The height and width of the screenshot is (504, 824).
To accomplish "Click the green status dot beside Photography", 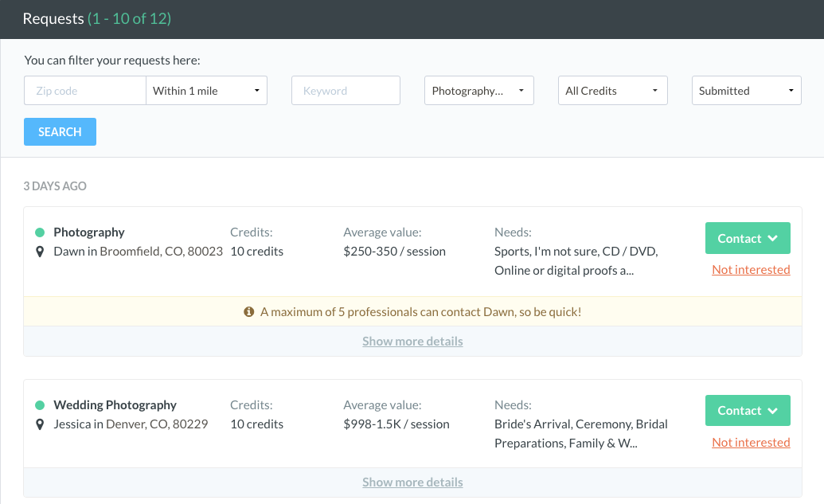I will click(x=40, y=232).
